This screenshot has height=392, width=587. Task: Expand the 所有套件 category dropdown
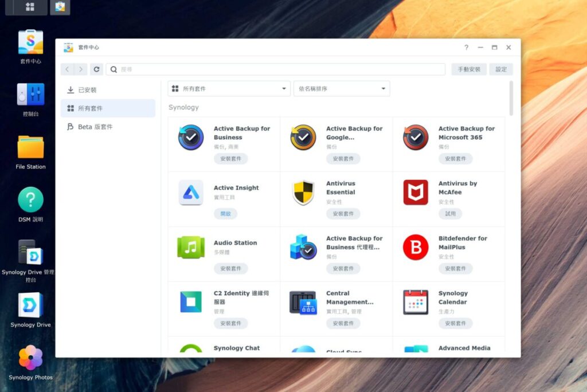tap(229, 89)
